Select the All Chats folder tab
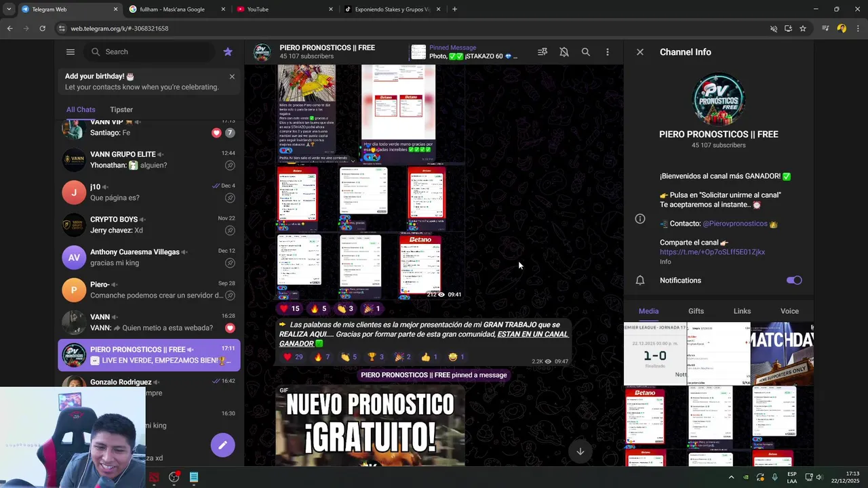This screenshot has height=488, width=868. [81, 109]
